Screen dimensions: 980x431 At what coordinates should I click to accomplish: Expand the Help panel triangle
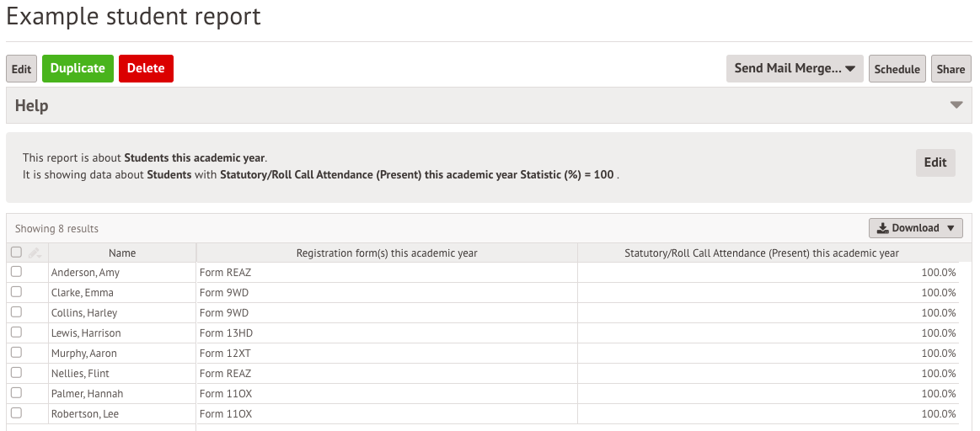(956, 105)
